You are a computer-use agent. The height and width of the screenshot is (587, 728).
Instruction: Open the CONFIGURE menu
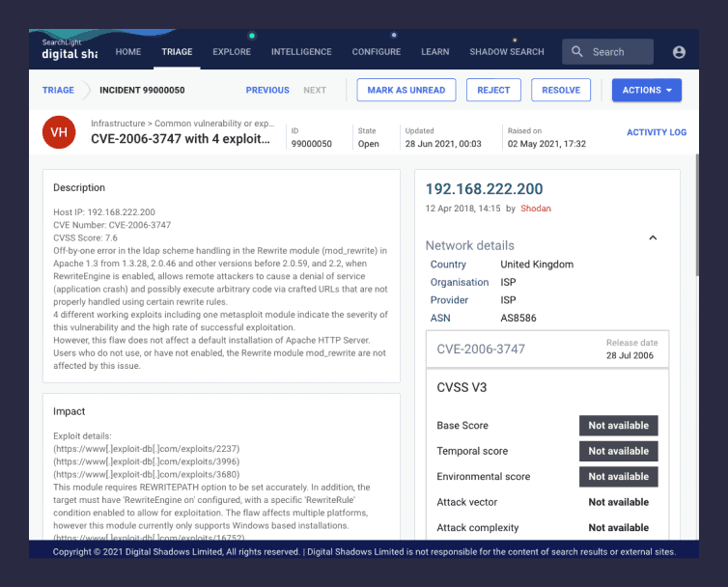click(377, 51)
